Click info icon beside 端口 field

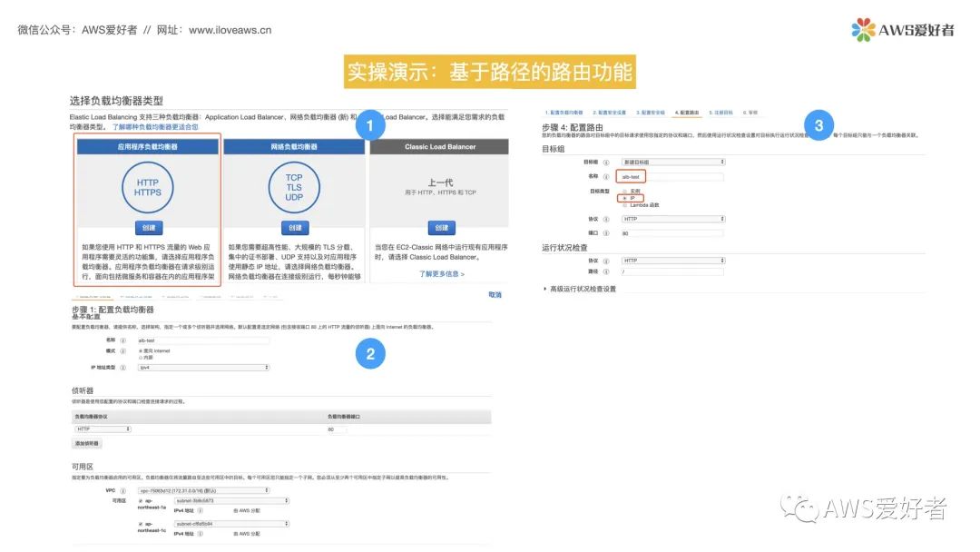tap(605, 233)
